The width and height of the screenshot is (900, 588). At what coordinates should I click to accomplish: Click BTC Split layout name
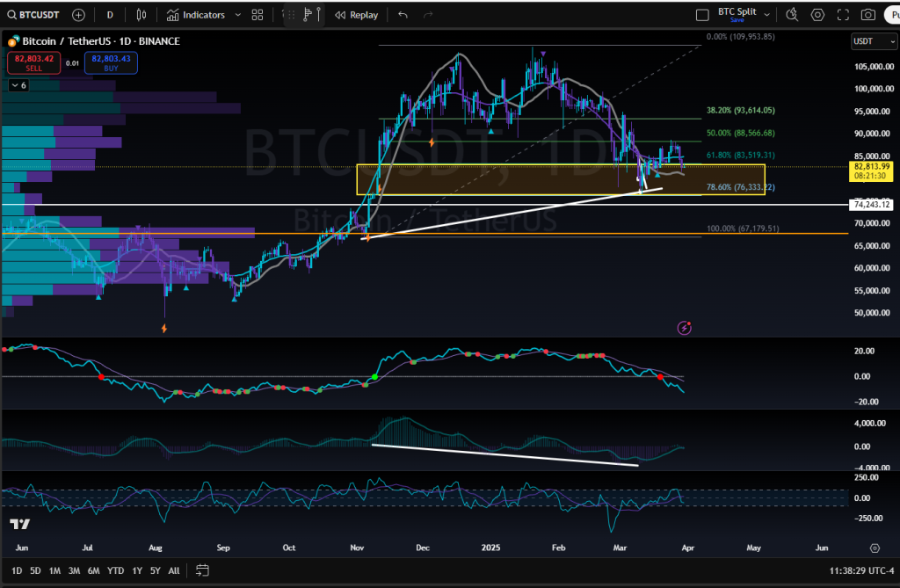pyautogui.click(x=737, y=11)
